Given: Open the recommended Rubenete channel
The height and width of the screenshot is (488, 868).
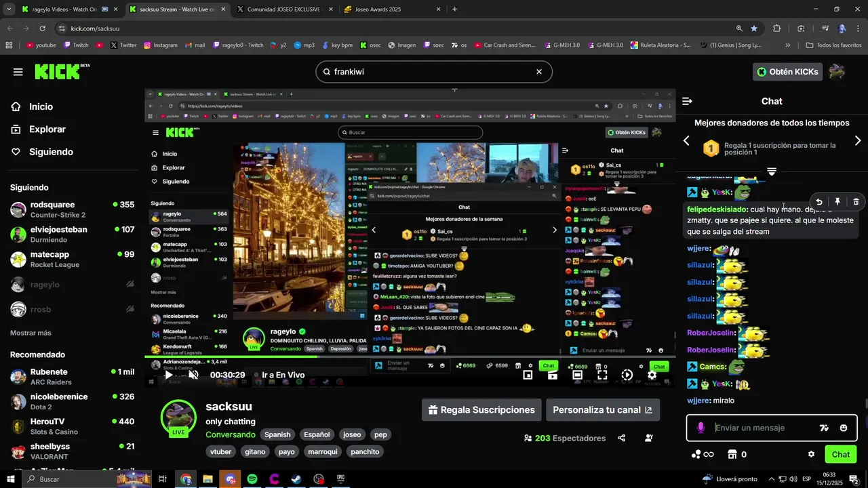Looking at the screenshot, I should 72,376.
